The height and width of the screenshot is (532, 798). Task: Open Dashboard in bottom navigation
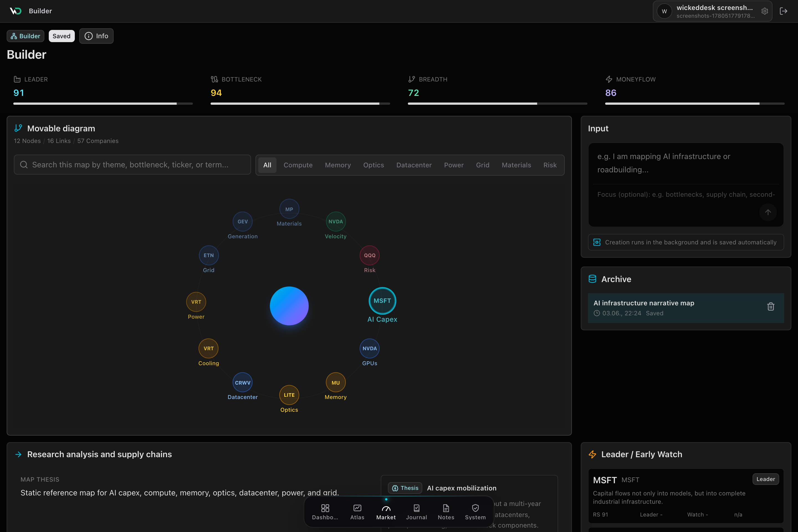pos(325,512)
